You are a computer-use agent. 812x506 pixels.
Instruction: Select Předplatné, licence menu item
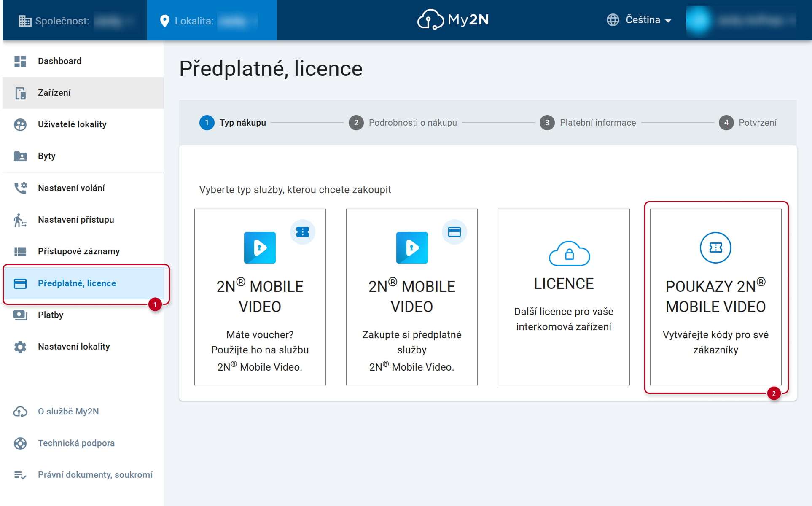click(x=83, y=283)
